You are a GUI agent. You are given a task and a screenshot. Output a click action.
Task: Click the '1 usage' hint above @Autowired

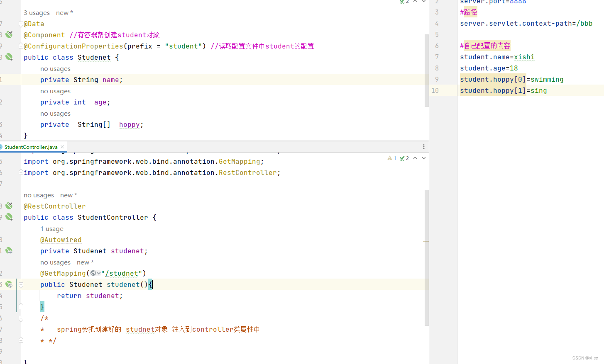click(x=52, y=228)
